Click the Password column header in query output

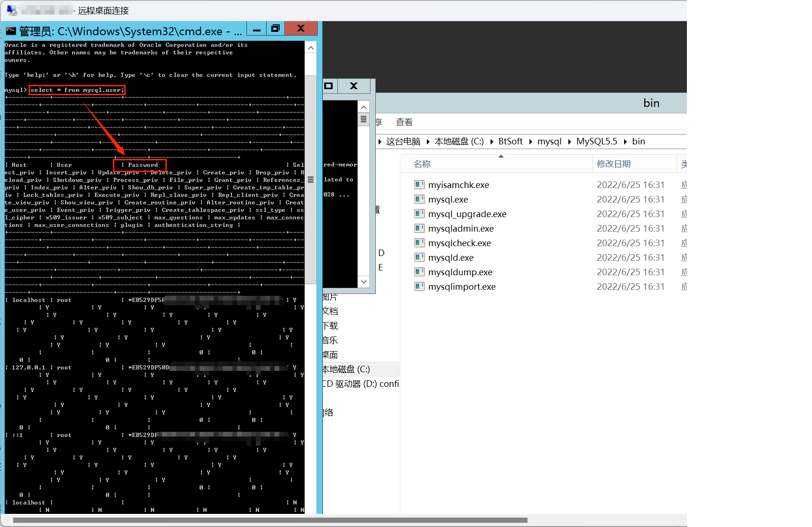[143, 165]
